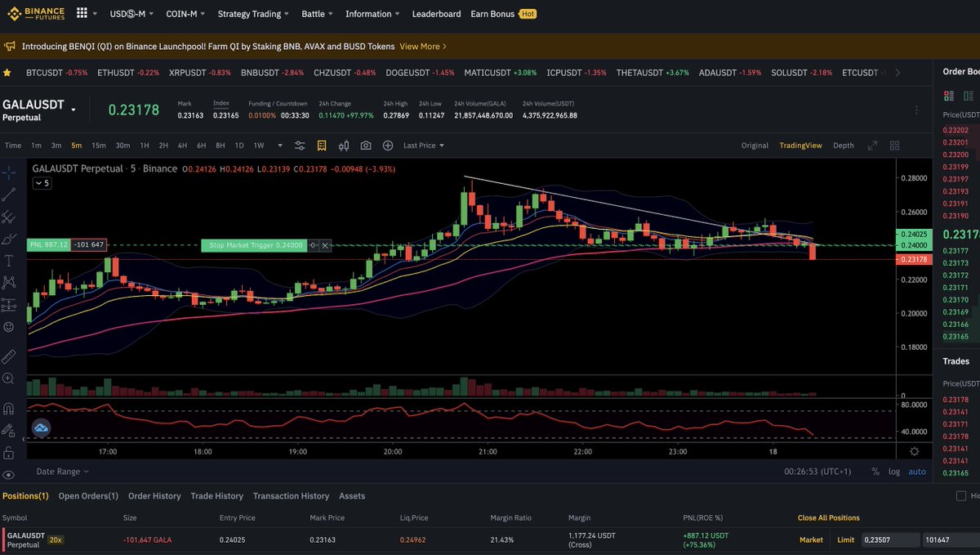Viewport: 980px width, 555px height.
Task: Open multi-chart grid layout
Action: pyautogui.click(x=894, y=145)
